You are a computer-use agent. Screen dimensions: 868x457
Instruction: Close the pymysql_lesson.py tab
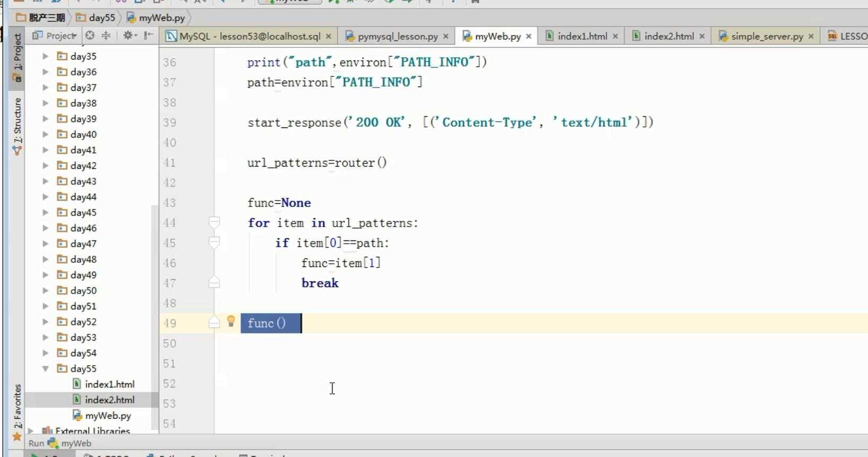click(446, 36)
